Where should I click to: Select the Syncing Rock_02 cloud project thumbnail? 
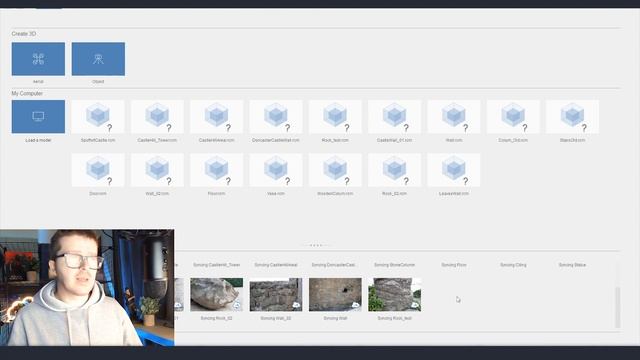pyautogui.click(x=217, y=295)
